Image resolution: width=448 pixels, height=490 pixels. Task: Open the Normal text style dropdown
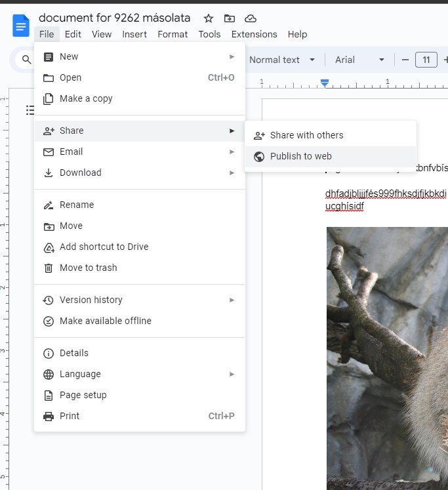tap(282, 60)
